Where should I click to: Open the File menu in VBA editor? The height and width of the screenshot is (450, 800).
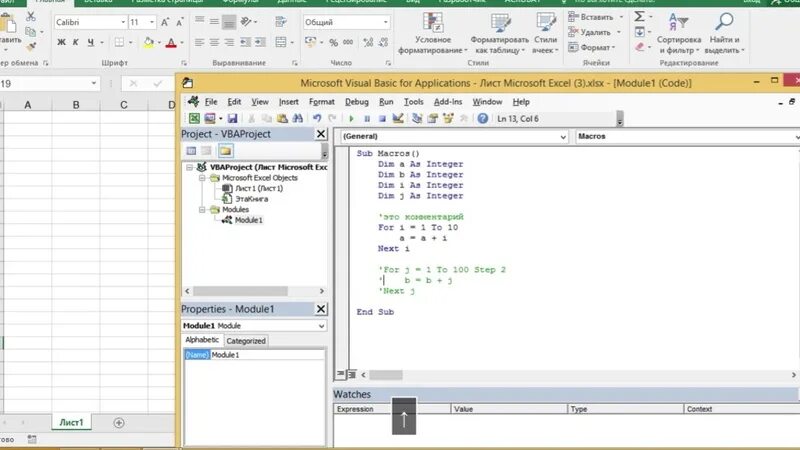(211, 102)
